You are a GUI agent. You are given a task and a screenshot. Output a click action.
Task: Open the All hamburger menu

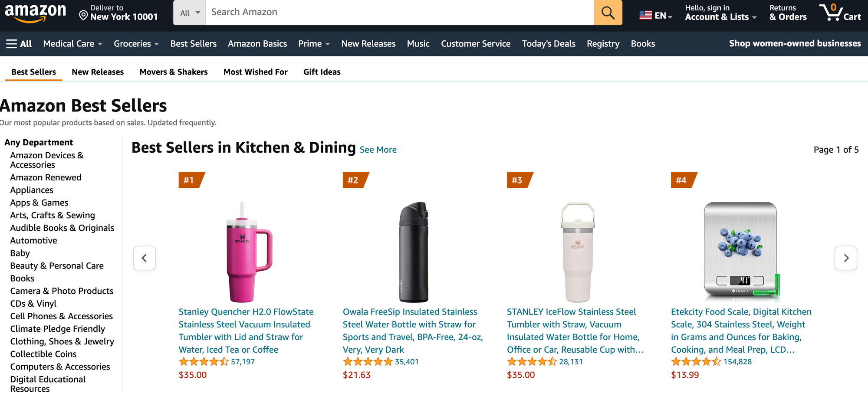click(x=18, y=43)
